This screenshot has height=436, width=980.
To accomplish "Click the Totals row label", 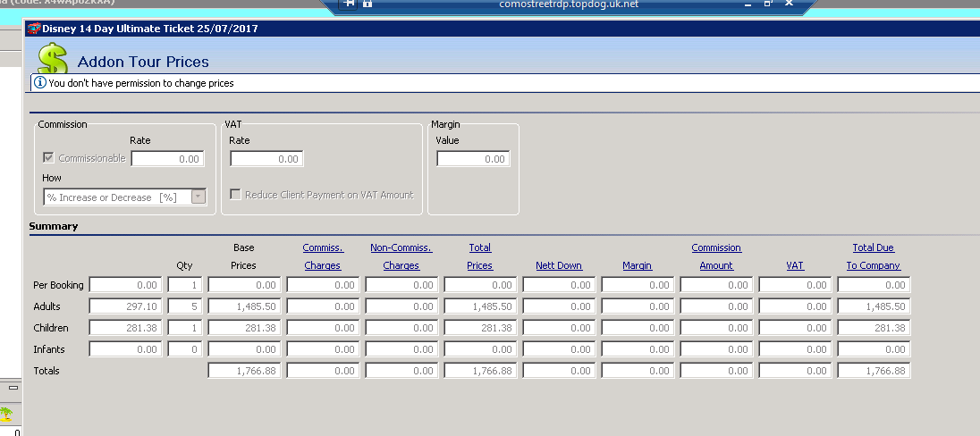I will pyautogui.click(x=46, y=371).
